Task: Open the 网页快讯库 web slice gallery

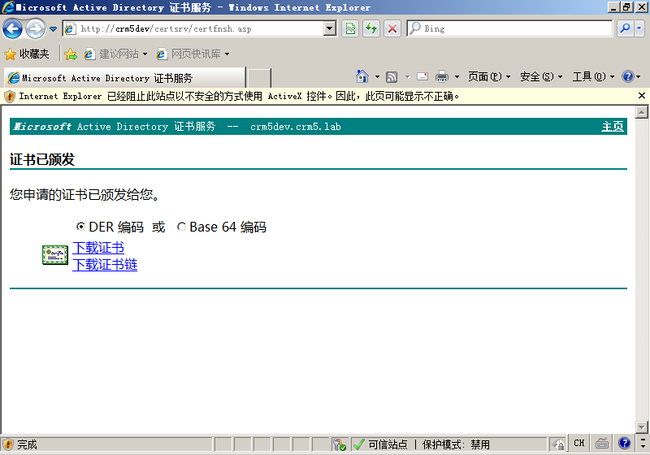Action: pyautogui.click(x=193, y=54)
